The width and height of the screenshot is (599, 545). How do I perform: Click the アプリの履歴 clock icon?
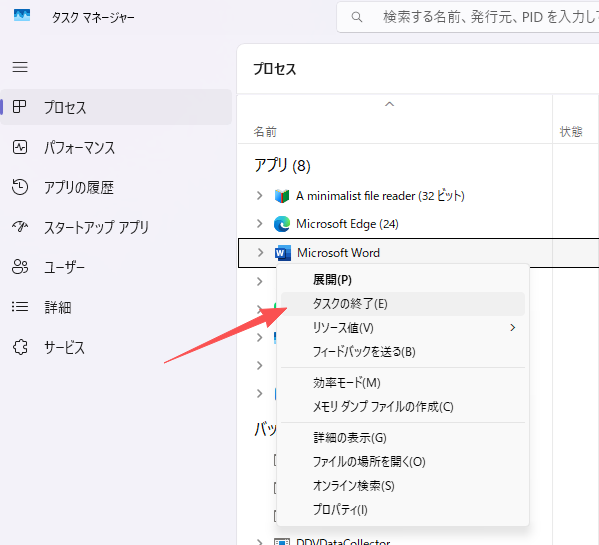tap(19, 187)
